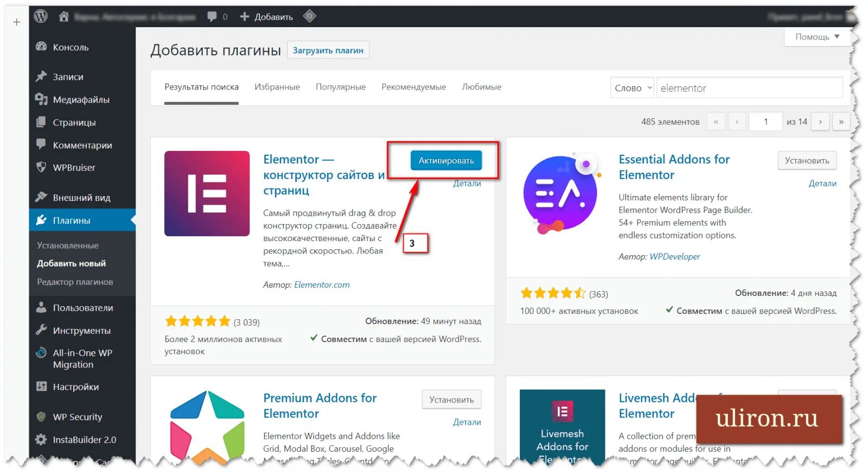Click the Комментарии bubble icon in sidebar
This screenshot has height=474, width=868.
point(41,144)
